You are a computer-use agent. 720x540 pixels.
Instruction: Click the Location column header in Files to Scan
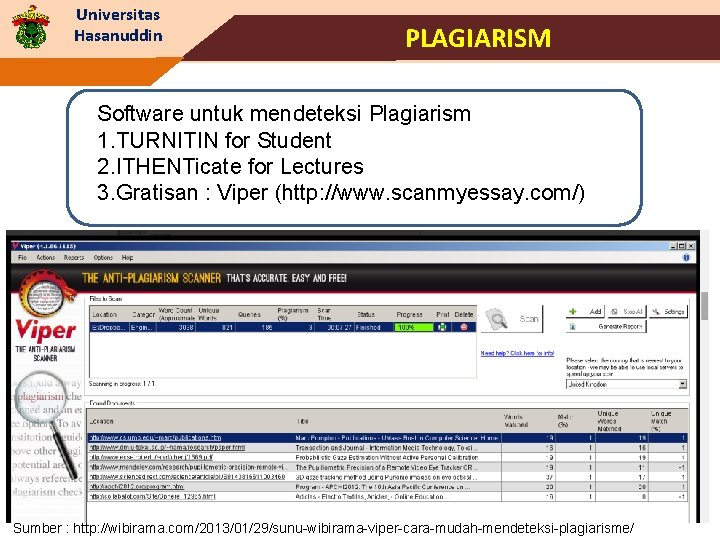tap(105, 315)
